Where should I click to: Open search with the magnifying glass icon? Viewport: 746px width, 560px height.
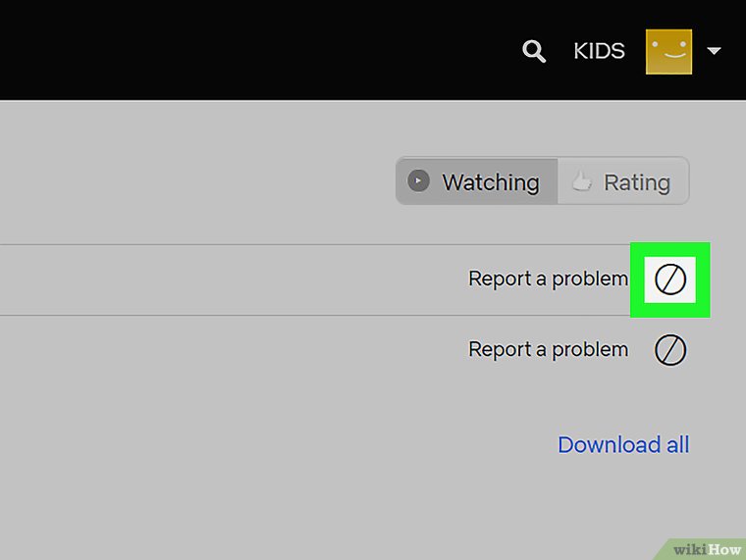coord(534,51)
